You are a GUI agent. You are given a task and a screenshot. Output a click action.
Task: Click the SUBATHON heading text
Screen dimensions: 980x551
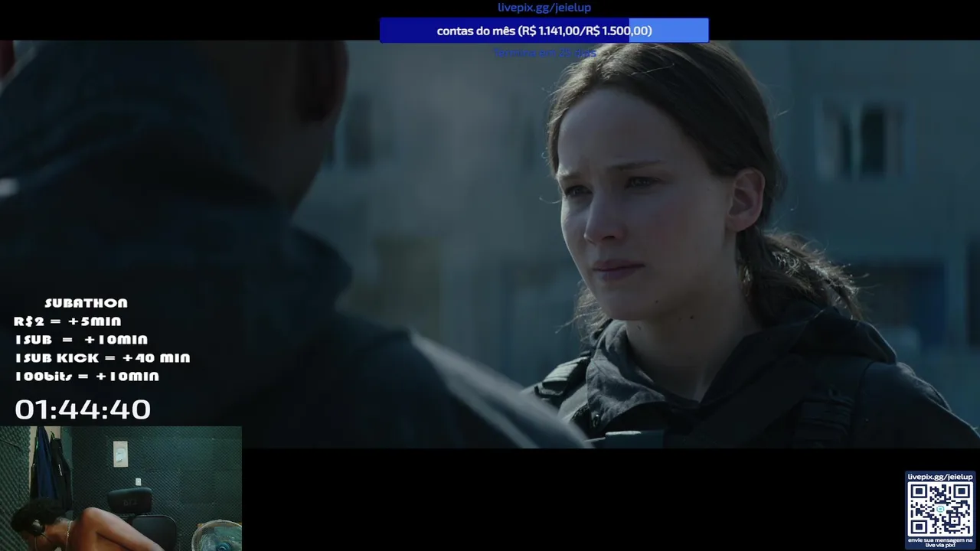point(86,303)
